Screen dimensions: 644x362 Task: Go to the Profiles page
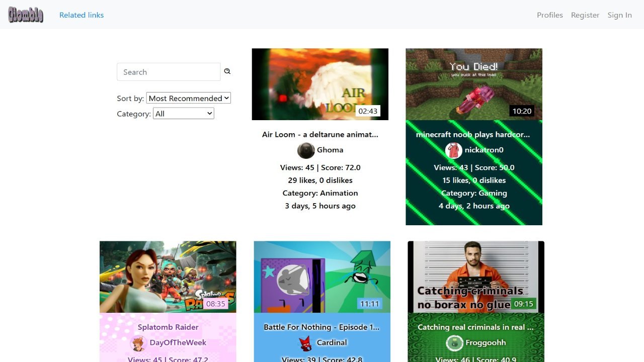tap(550, 15)
